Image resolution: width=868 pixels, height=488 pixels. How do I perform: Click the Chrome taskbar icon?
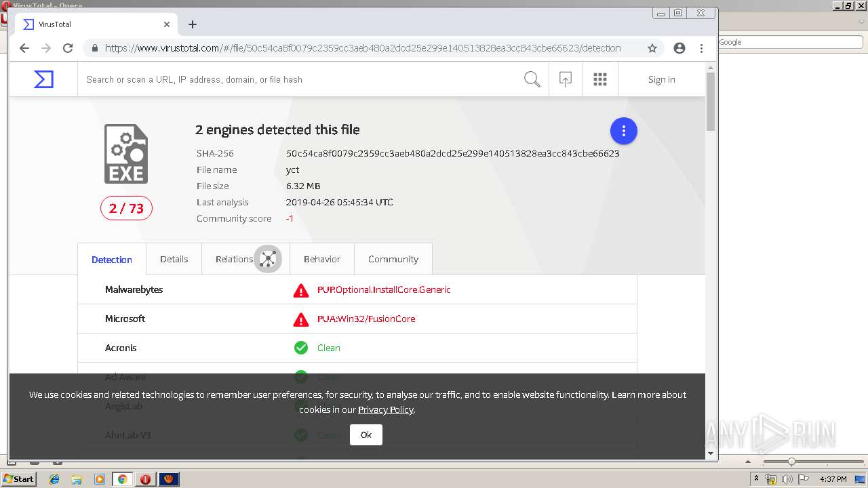tap(122, 479)
